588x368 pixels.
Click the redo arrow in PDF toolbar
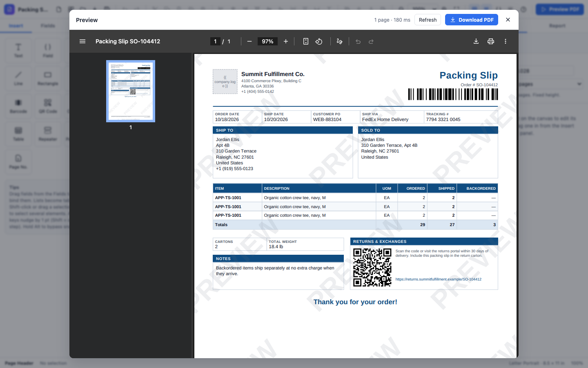point(371,41)
